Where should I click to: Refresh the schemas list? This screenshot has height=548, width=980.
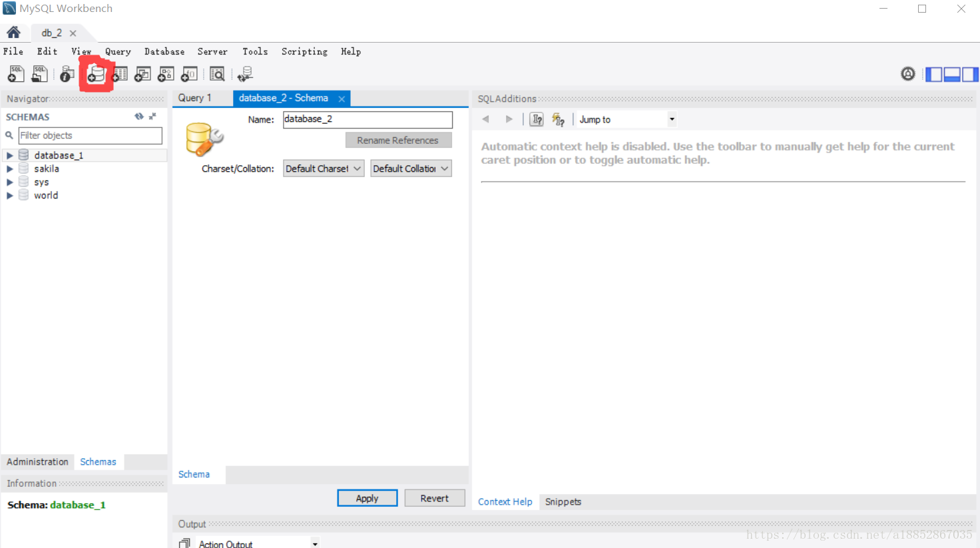(x=139, y=117)
